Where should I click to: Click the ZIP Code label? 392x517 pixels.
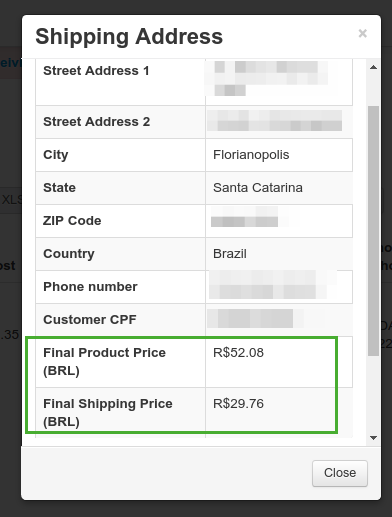(x=72, y=221)
